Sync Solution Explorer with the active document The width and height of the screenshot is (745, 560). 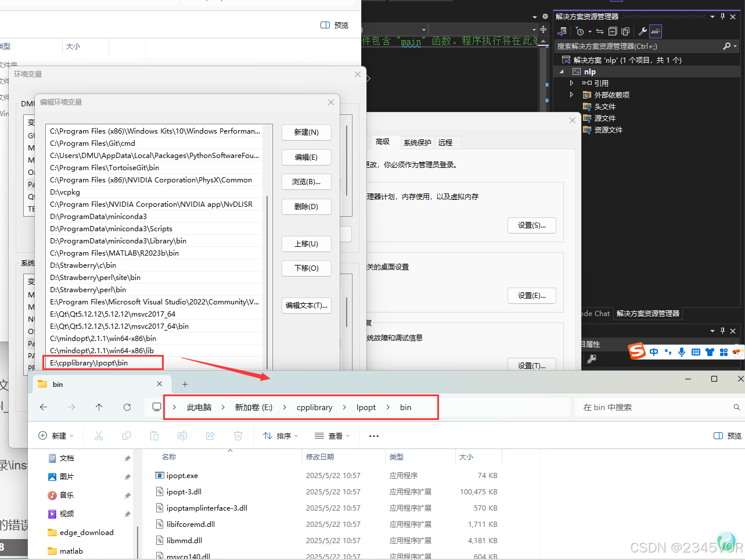[x=599, y=31]
